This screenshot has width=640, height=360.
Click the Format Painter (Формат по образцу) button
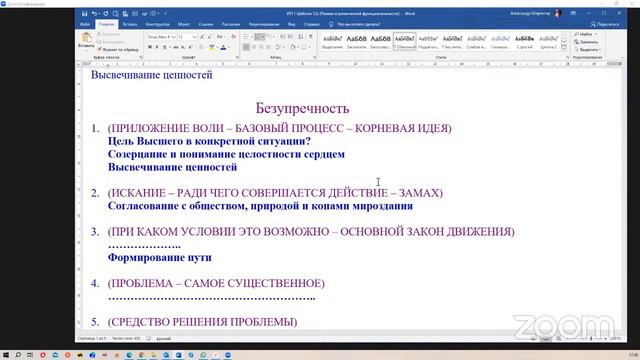pos(118,49)
